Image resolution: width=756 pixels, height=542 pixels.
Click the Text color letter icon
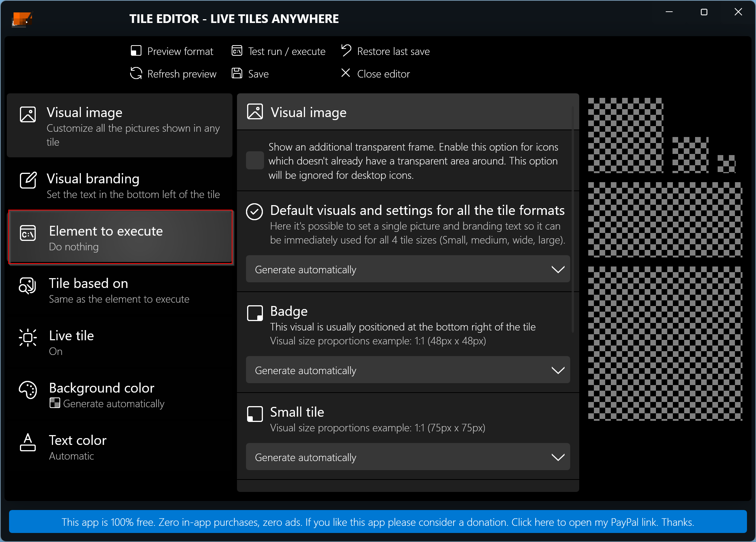(28, 442)
